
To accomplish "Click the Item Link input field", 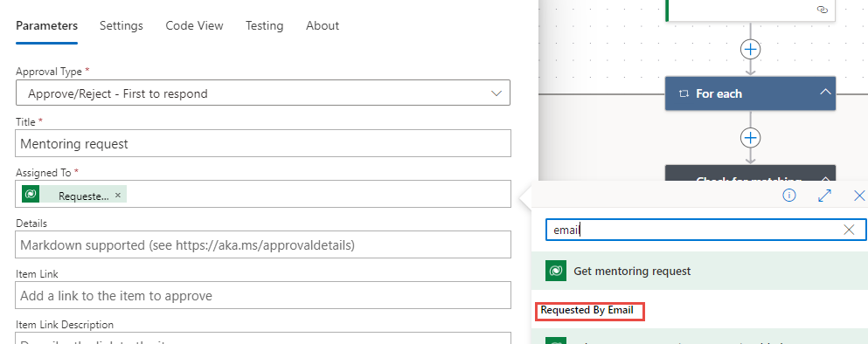I will point(263,295).
